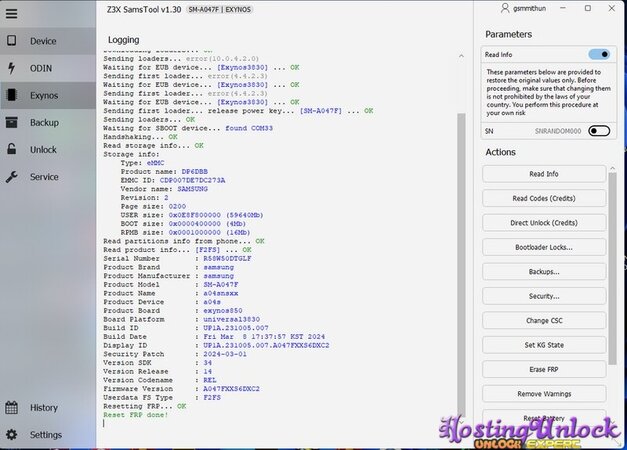Select the Device section icon
Screen dimensions: 627x450
pyautogui.click(x=11, y=41)
